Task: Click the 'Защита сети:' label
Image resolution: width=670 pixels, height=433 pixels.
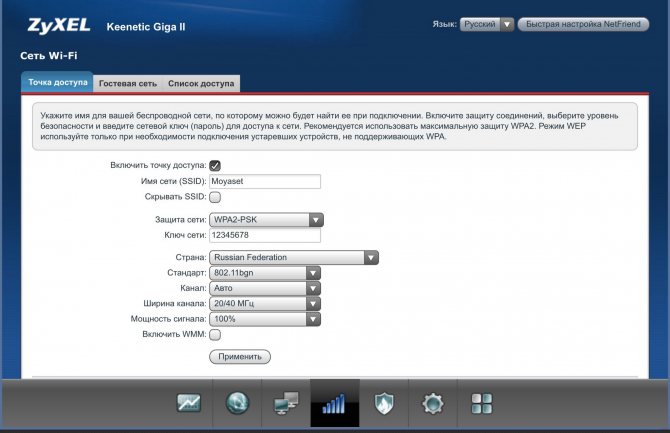Action: click(181, 220)
